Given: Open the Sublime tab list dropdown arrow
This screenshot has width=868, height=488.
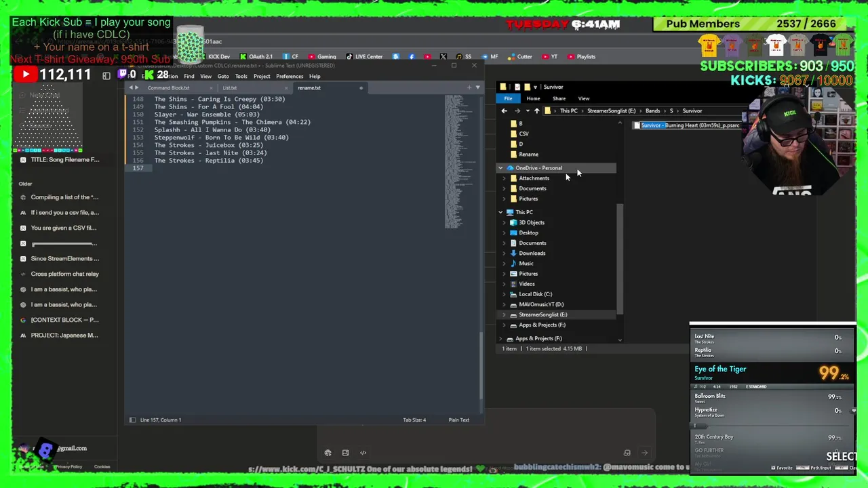Looking at the screenshot, I should coord(477,87).
